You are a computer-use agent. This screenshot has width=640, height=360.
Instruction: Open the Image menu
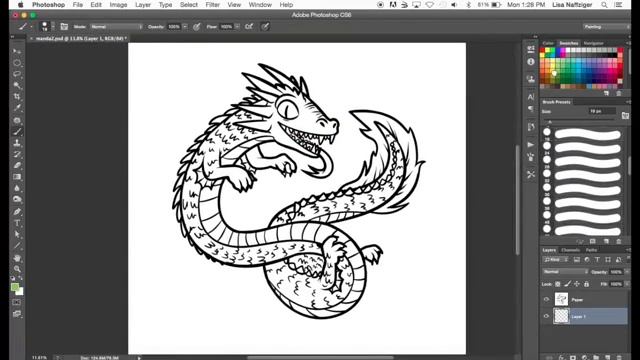pyautogui.click(x=118, y=5)
